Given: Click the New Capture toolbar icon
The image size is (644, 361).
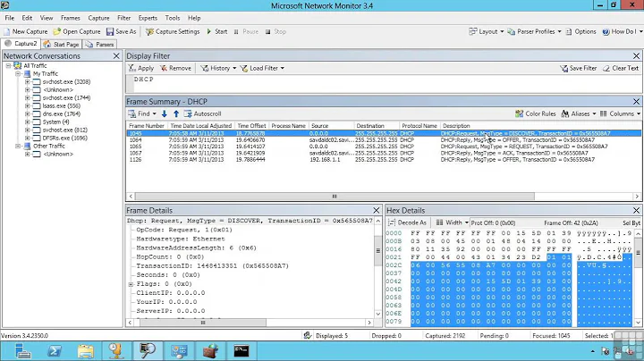Looking at the screenshot, I should 7,31.
